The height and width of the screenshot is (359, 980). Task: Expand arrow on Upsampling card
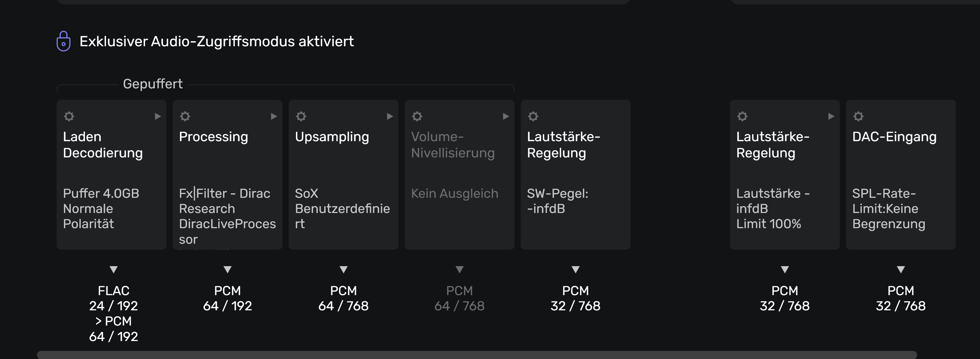[390, 116]
